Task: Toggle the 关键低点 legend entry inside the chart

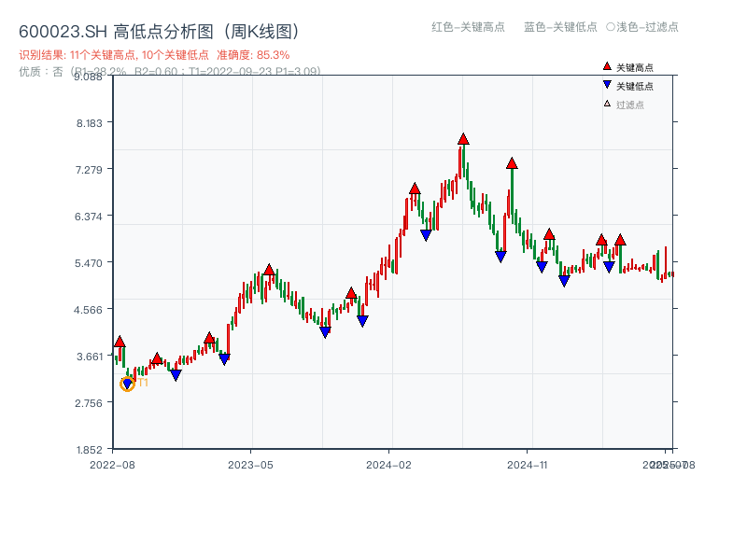Action: [627, 86]
